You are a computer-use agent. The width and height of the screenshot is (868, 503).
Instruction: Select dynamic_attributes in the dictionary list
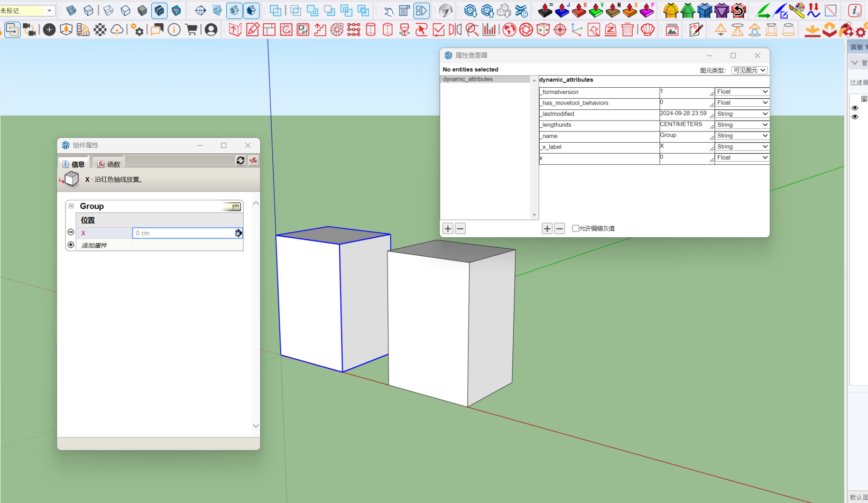(x=468, y=79)
